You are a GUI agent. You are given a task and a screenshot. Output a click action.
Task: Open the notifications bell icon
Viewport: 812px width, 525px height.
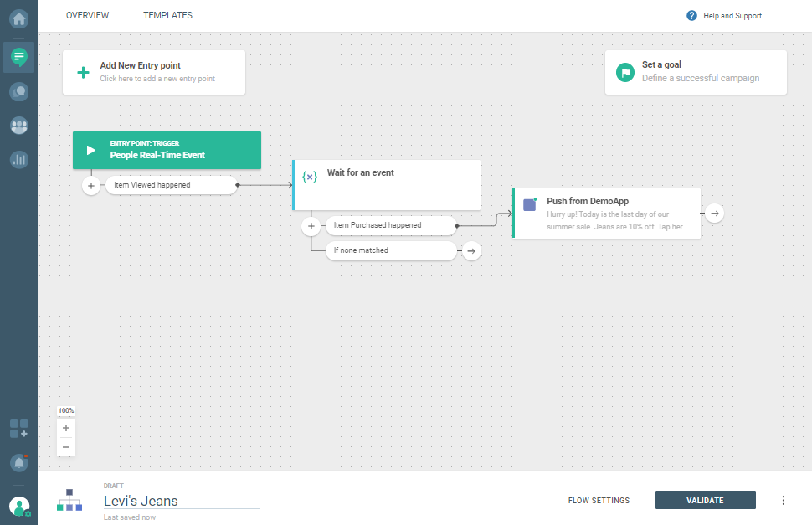(18, 462)
